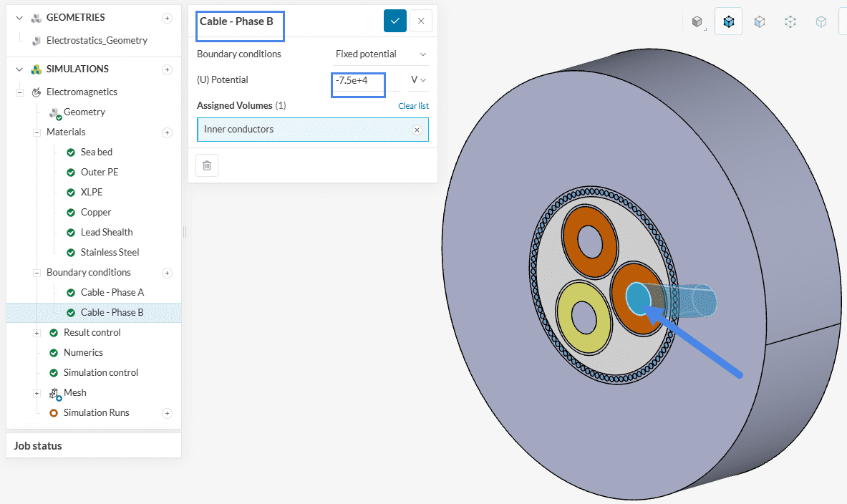This screenshot has width=847, height=504.
Task: Add new simulation via plus icon
Action: point(167,69)
